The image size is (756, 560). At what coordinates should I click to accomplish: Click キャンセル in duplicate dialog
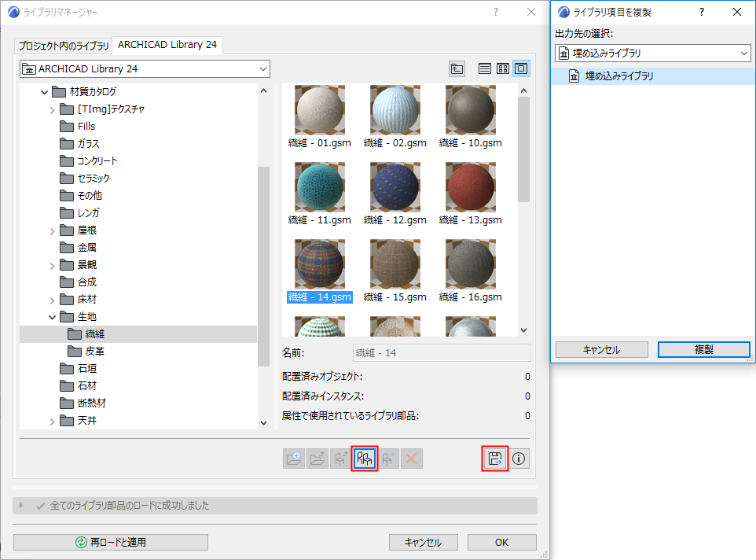tap(601, 350)
